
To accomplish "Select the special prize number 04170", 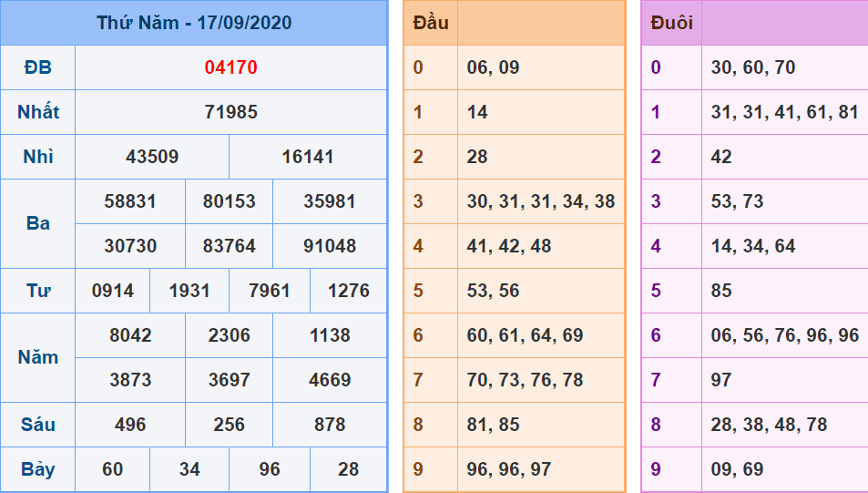I will (230, 67).
